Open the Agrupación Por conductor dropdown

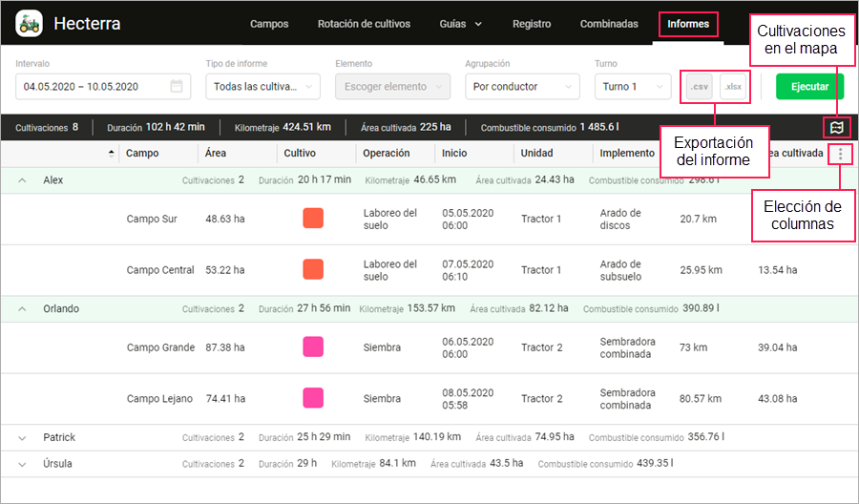tap(522, 87)
